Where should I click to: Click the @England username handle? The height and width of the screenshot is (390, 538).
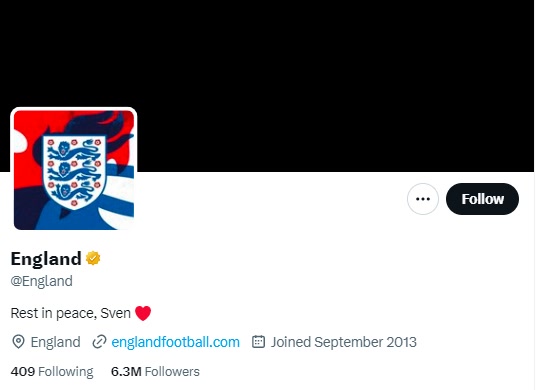[x=42, y=281]
